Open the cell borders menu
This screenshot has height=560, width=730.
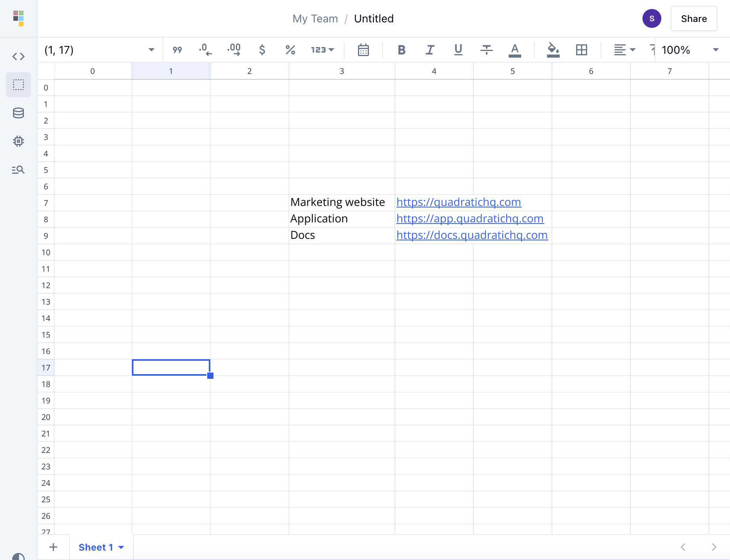pyautogui.click(x=581, y=50)
